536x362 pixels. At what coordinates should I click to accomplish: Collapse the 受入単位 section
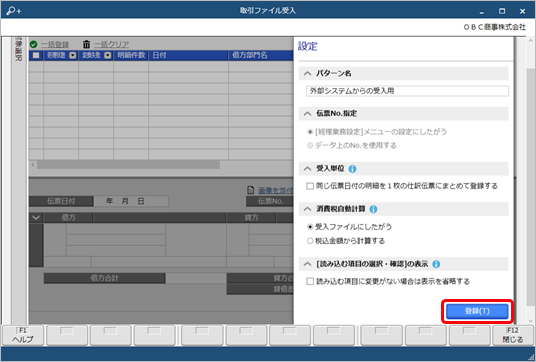307,169
